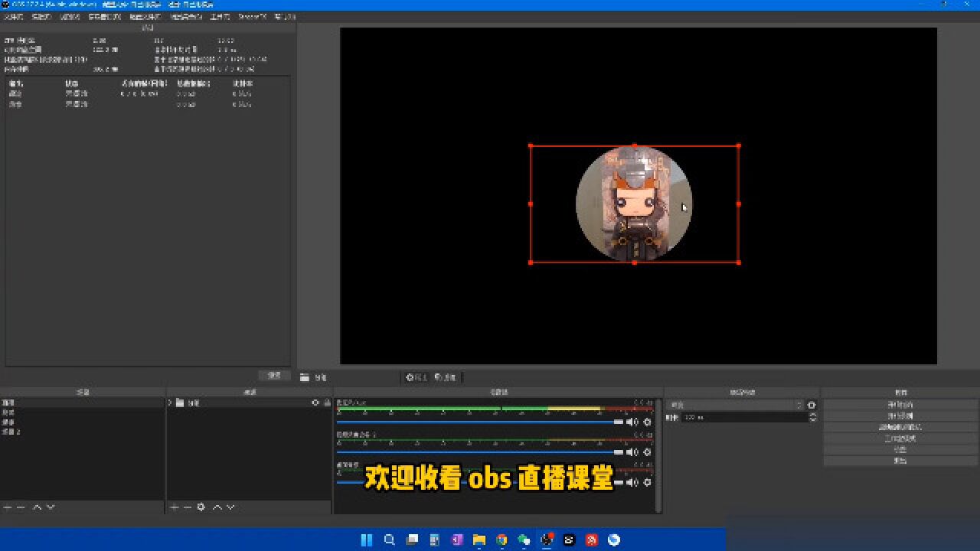Screen dimensions: 980x551
Task: Open the desktop audio advanced settings gear
Action: click(x=646, y=422)
